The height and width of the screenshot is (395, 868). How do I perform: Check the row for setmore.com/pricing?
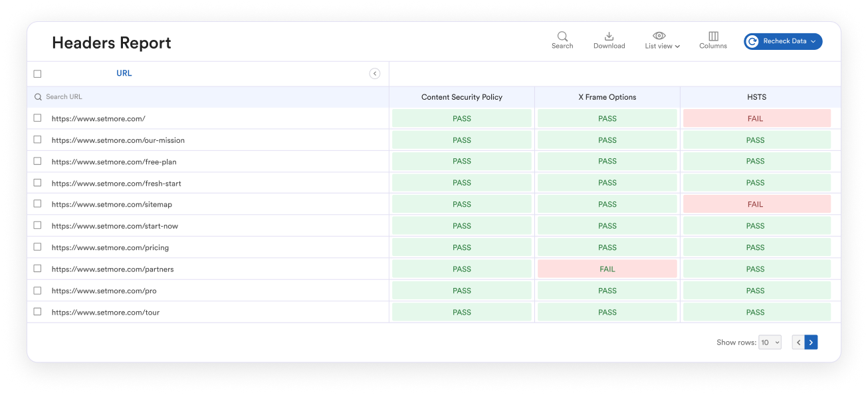pos(38,247)
